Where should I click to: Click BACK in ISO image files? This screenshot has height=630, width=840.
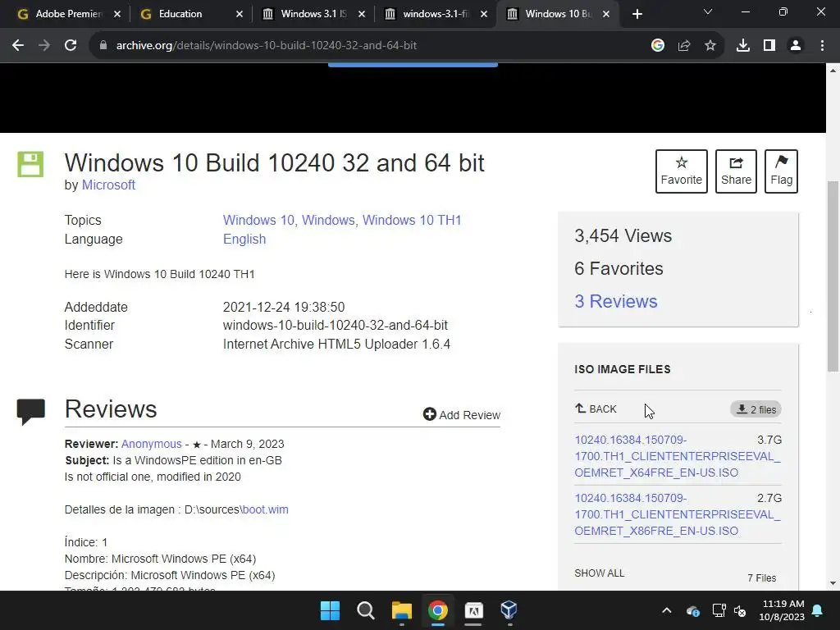coord(596,409)
